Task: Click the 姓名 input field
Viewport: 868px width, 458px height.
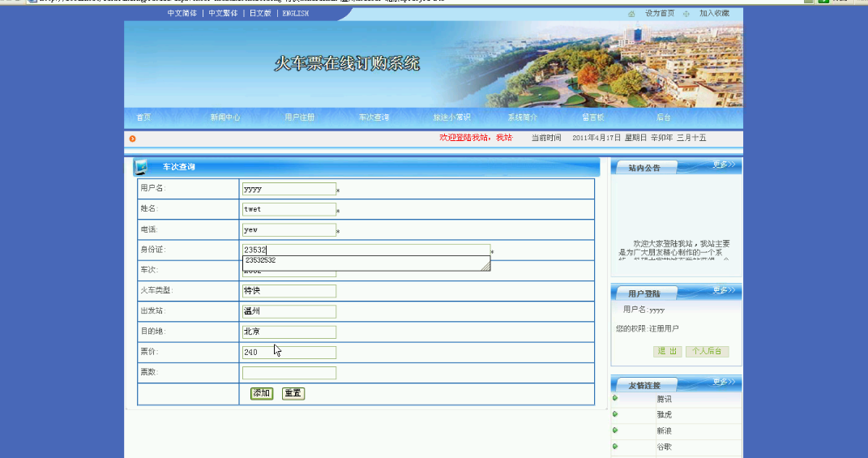Action: [x=289, y=209]
